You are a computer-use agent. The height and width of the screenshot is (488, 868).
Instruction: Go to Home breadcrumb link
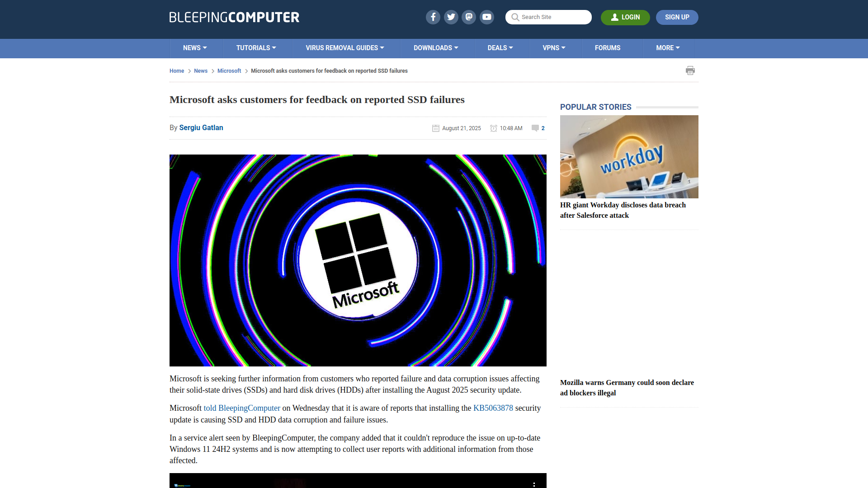[x=177, y=71]
